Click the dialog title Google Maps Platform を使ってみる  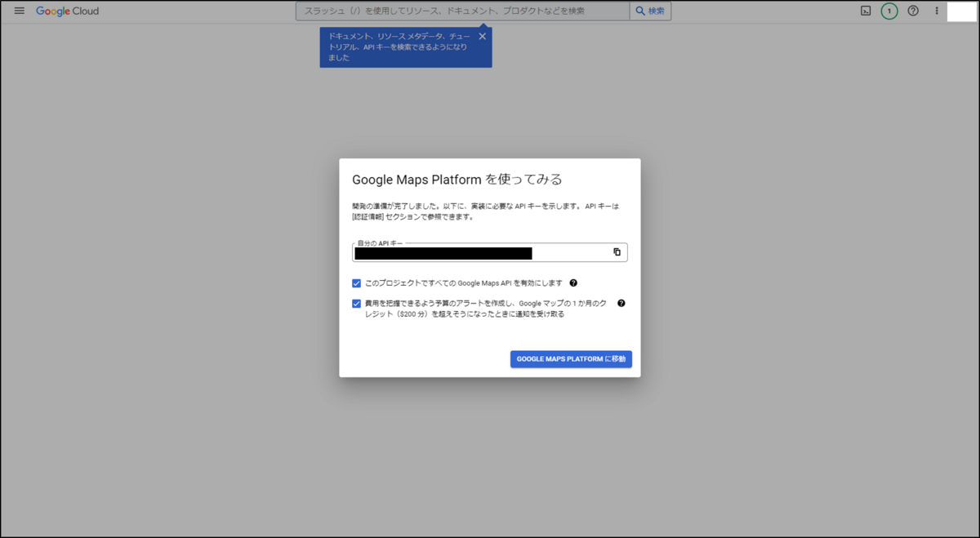click(x=457, y=180)
